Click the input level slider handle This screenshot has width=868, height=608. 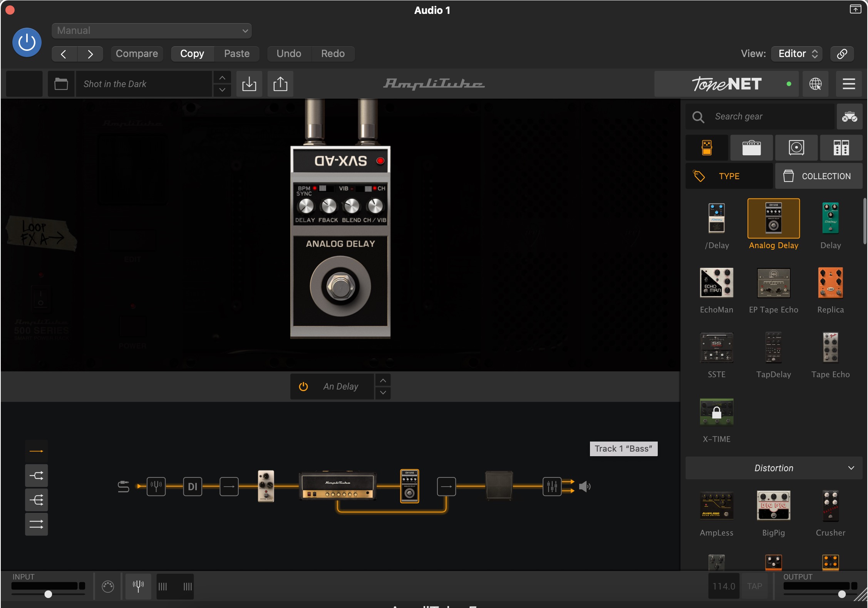(48, 594)
